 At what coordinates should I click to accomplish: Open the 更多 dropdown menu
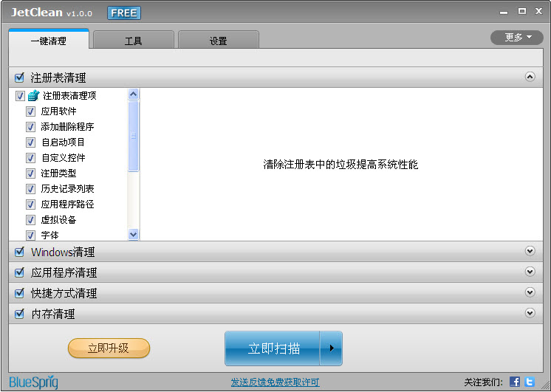pyautogui.click(x=516, y=38)
